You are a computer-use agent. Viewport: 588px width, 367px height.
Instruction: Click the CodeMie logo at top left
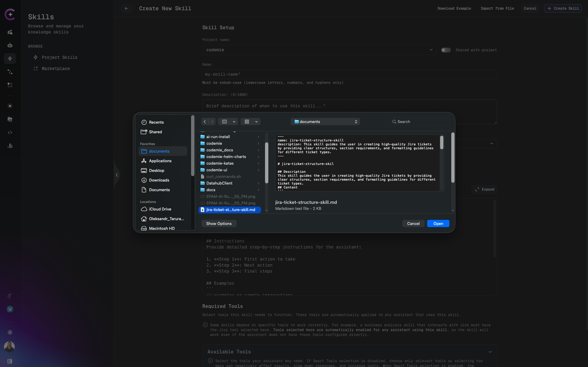click(10, 14)
